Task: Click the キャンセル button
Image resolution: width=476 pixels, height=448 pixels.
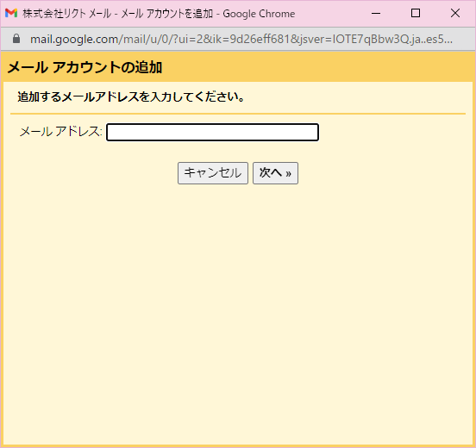Action: (x=213, y=173)
